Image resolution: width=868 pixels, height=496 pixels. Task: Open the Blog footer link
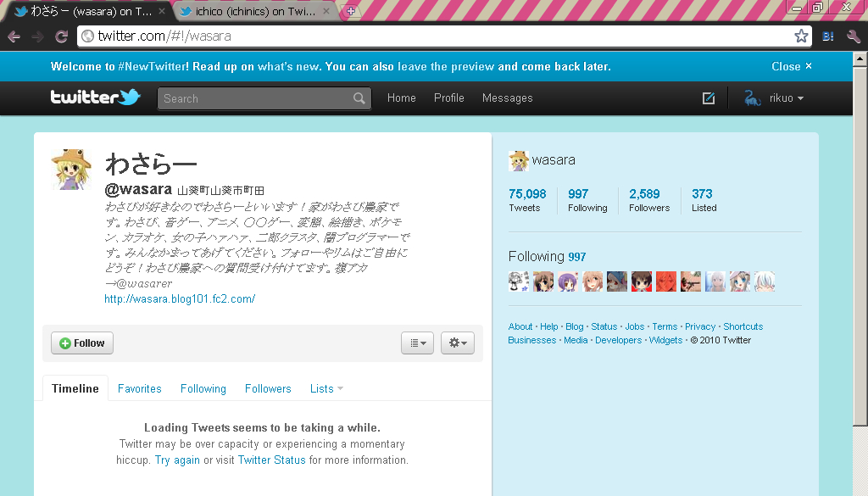(x=575, y=326)
